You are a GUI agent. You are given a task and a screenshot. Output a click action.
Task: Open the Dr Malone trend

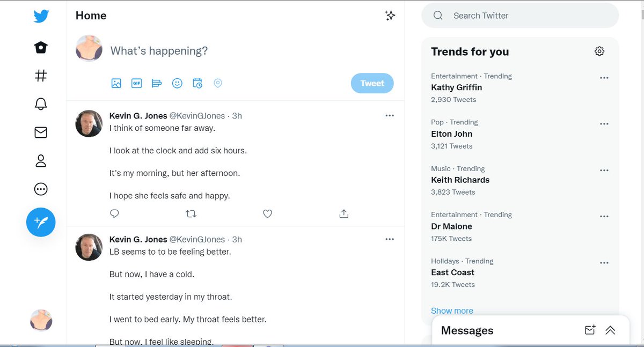[x=452, y=226]
